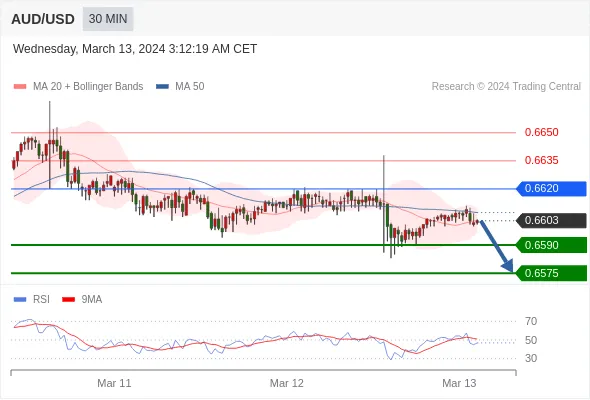The width and height of the screenshot is (590, 400).
Task: Click the Wednesday, March 13, 2024 timestamp
Action: (135, 49)
